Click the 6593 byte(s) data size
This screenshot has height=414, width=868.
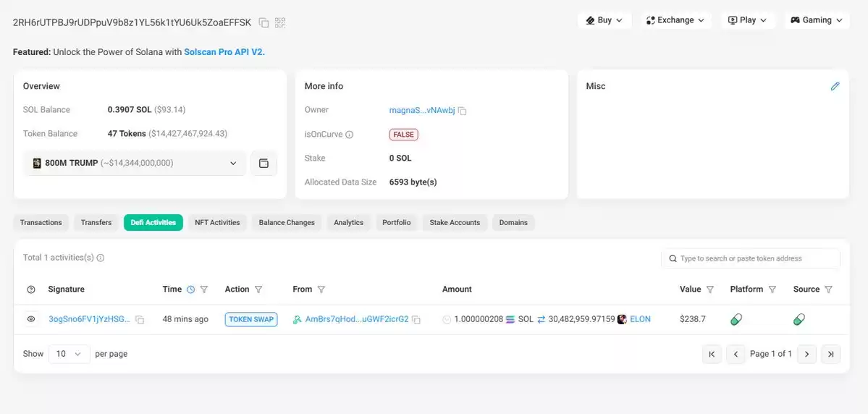pyautogui.click(x=413, y=182)
